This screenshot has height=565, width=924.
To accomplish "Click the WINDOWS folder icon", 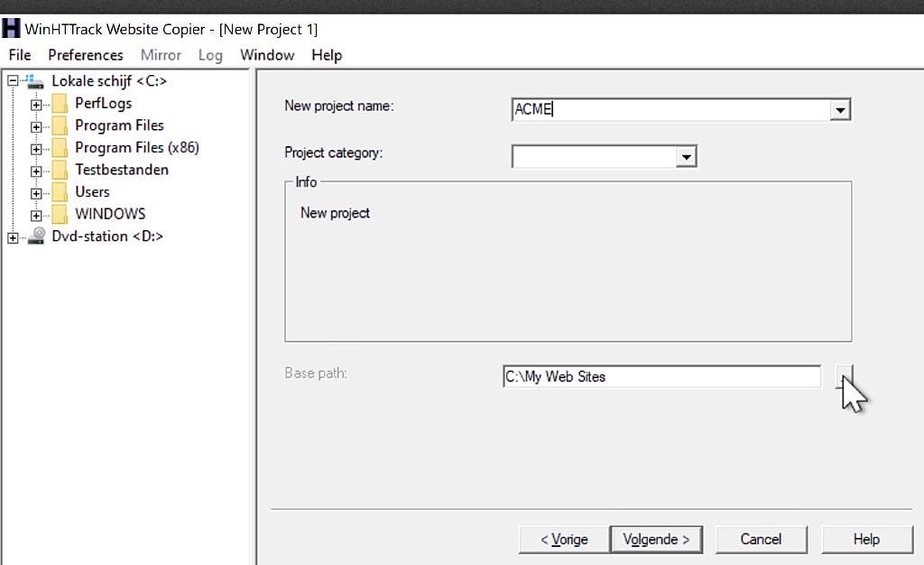I will tap(60, 214).
